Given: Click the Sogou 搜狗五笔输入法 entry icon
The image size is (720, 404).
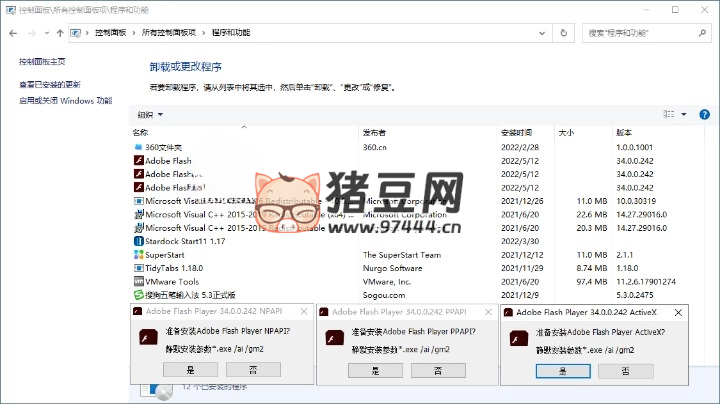Looking at the screenshot, I should pos(139,295).
